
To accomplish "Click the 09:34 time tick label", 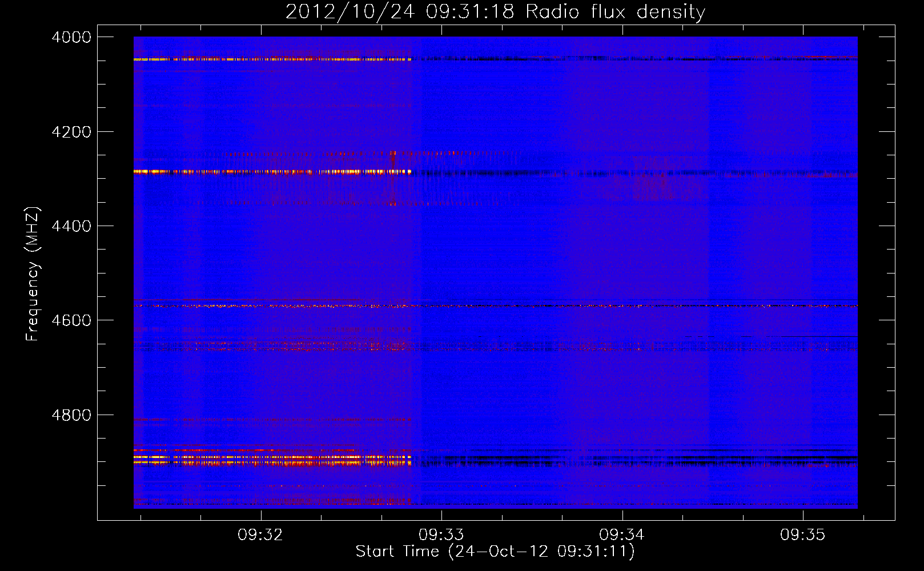I will coord(622,534).
